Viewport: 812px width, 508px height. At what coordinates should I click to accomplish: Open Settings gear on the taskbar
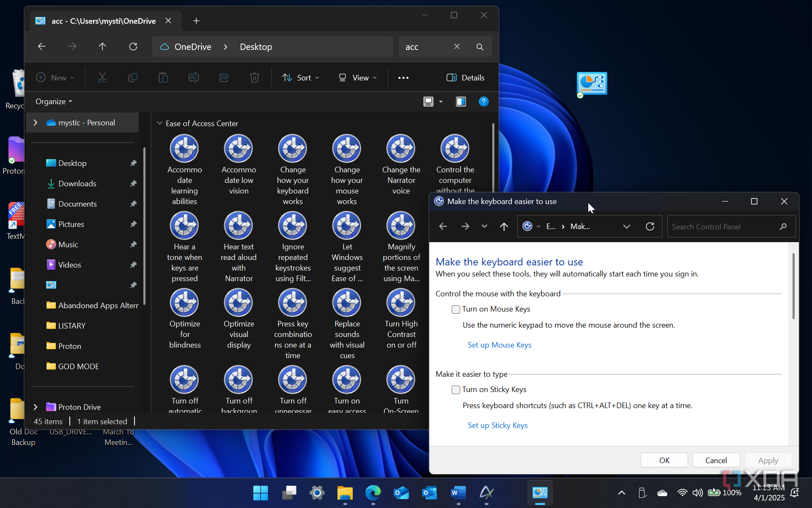point(317,493)
